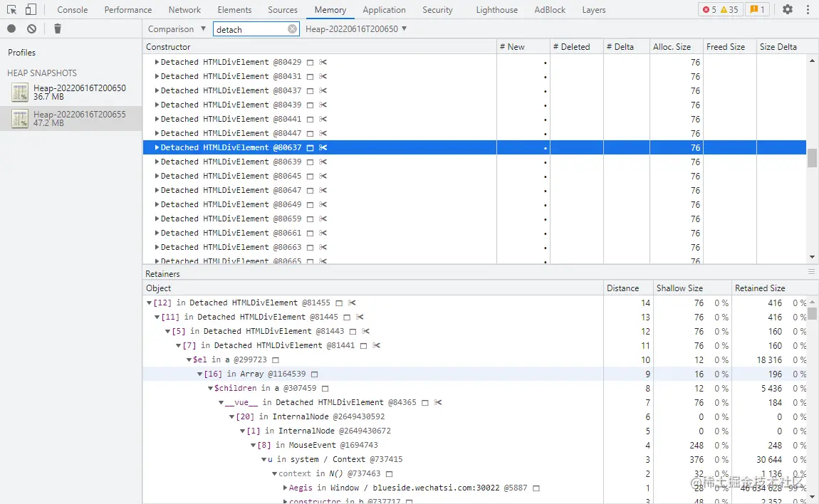Click the reveal box icon for @80649 row
This screenshot has height=504, width=819.
point(311,205)
